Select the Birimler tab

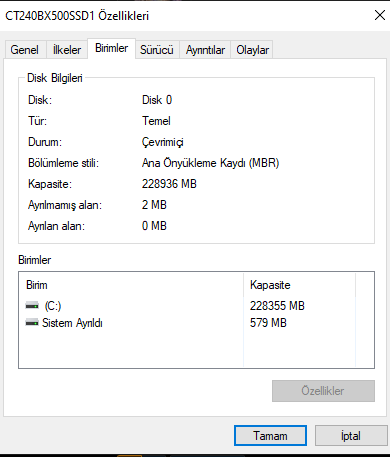(x=111, y=48)
